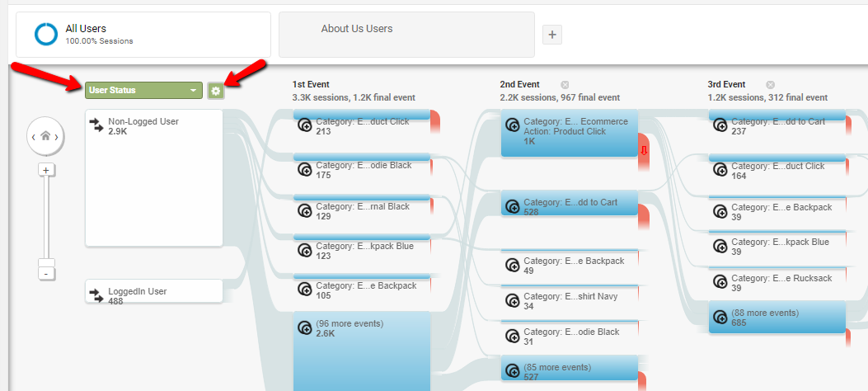Expand 3rd event 'dd to Cart' 237 icon
868x391 pixels.
pos(720,125)
